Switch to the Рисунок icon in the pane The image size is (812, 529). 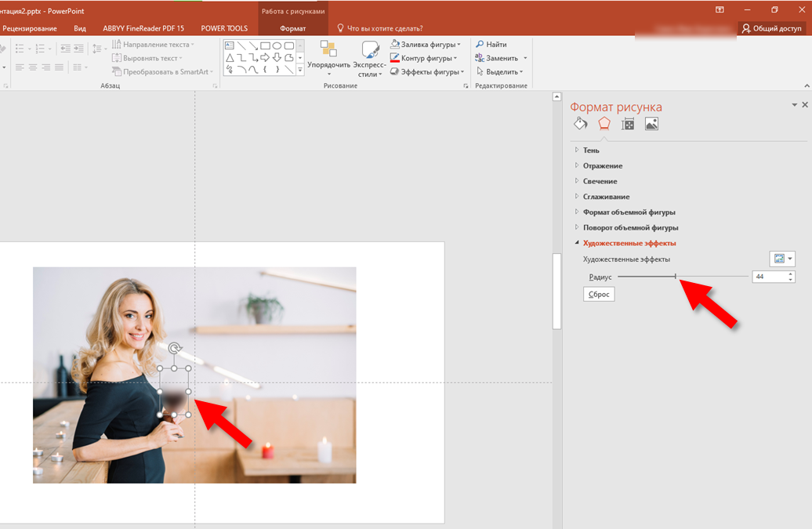651,123
